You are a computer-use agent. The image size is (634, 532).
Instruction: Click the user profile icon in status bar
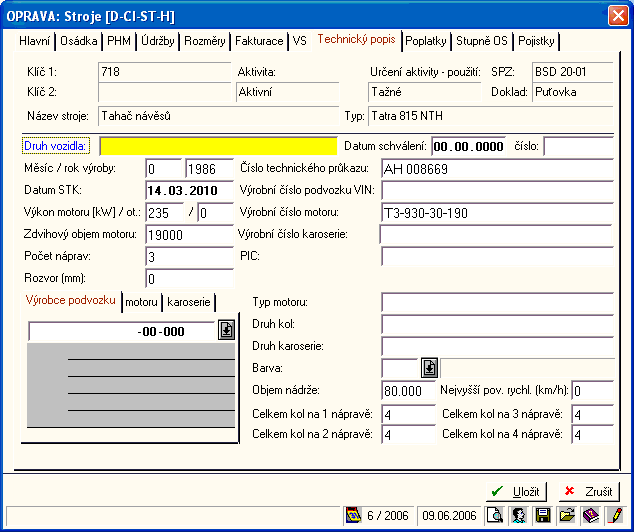[519, 515]
